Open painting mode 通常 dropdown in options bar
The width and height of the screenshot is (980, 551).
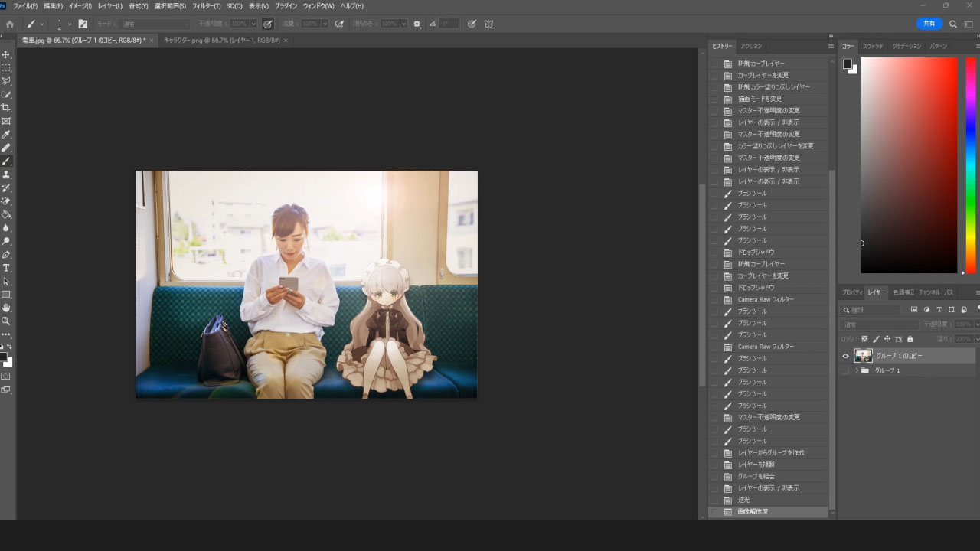click(x=153, y=24)
